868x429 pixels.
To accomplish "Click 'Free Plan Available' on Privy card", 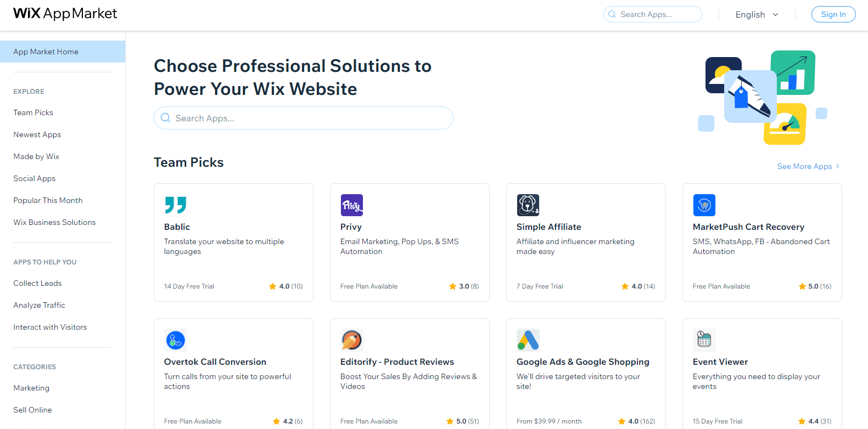I will click(369, 286).
